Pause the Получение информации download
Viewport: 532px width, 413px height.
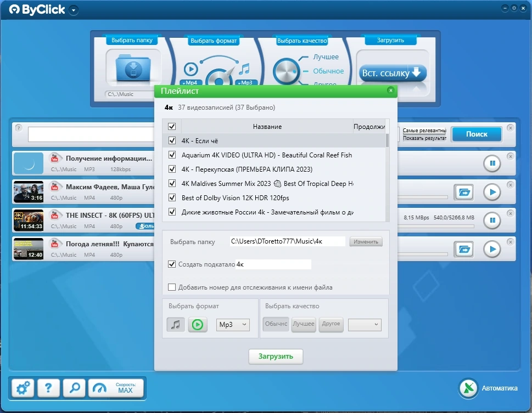(492, 163)
